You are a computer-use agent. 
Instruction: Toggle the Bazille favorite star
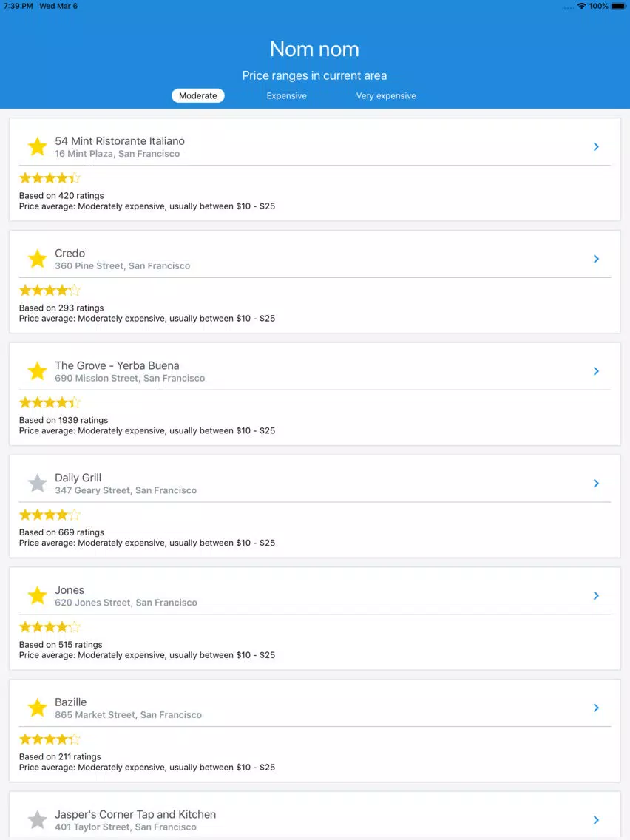(x=38, y=708)
